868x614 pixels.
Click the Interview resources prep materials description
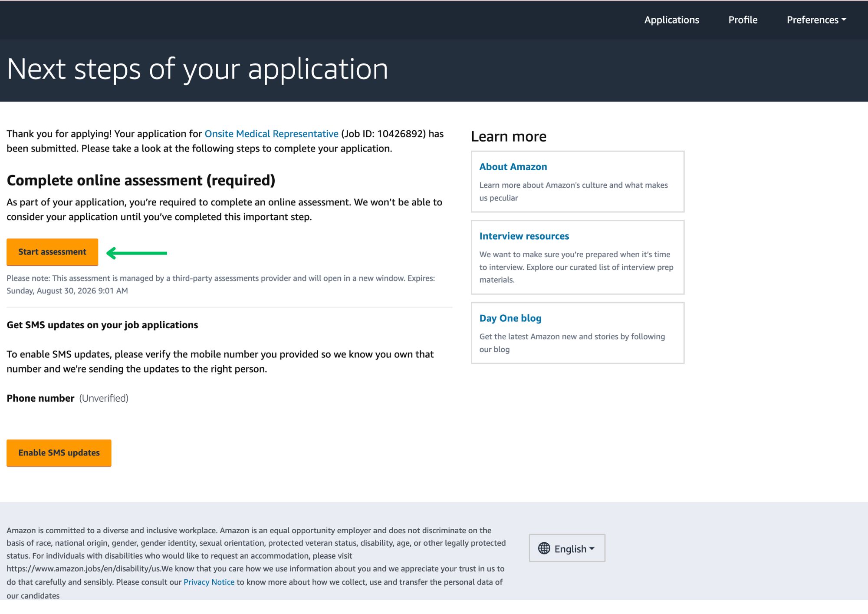click(x=576, y=267)
